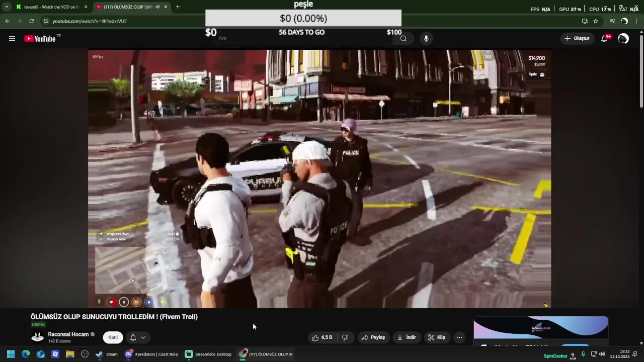
Task: Open the YouTube hamburger guide menu
Action: click(x=12, y=39)
